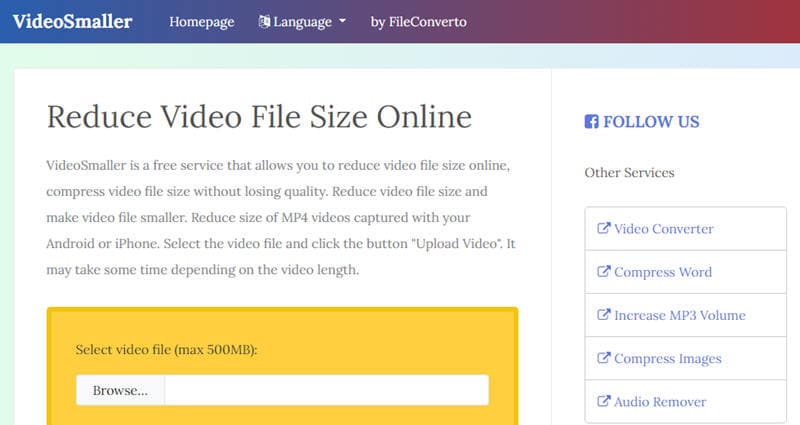Open the Language dropdown menu
The width and height of the screenshot is (800, 425).
click(302, 22)
